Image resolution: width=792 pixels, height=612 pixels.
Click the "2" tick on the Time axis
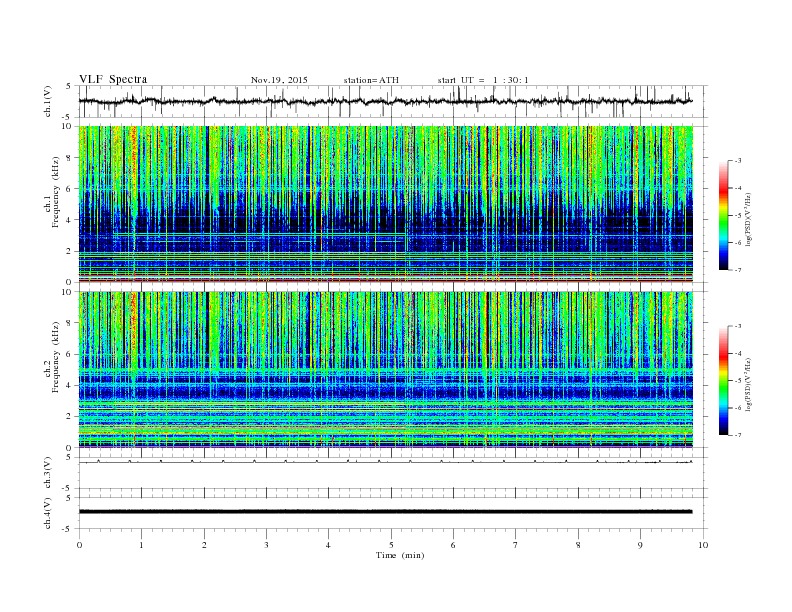click(204, 545)
